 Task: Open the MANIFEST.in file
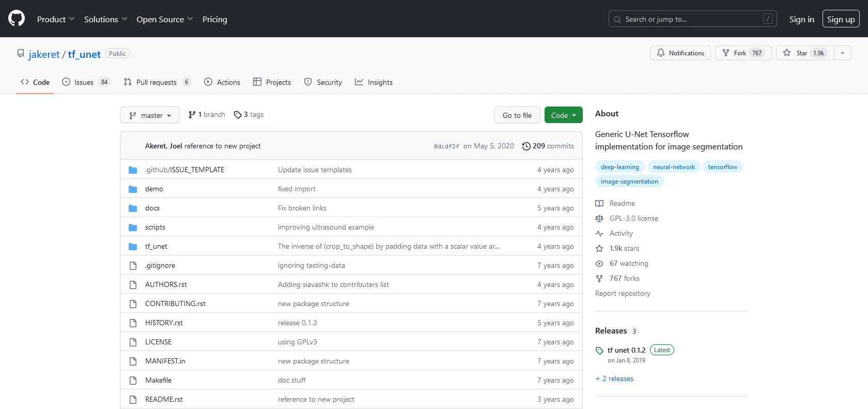tap(165, 361)
